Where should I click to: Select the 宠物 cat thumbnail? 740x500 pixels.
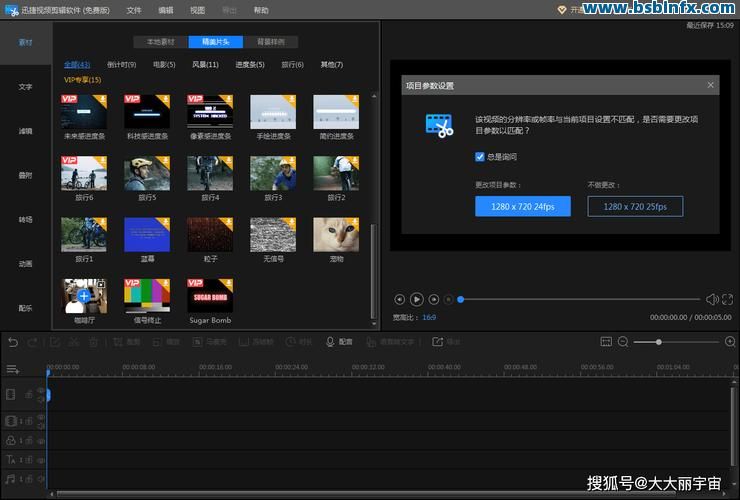pos(336,234)
